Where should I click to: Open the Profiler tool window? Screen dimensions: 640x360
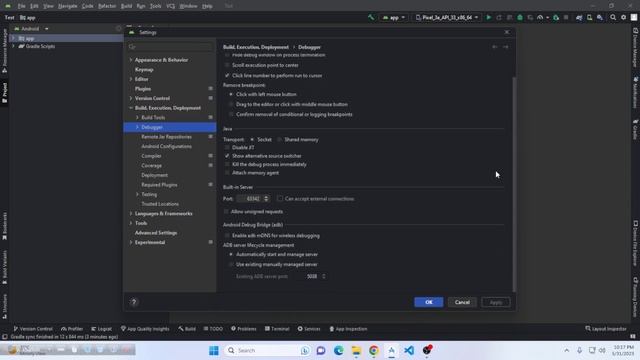pos(72,329)
